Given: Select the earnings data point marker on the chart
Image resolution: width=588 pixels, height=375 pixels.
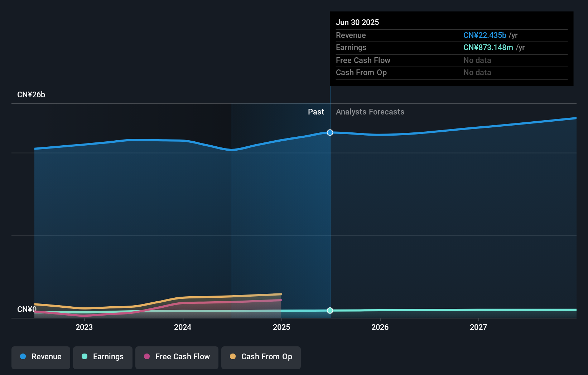Looking at the screenshot, I should (329, 311).
